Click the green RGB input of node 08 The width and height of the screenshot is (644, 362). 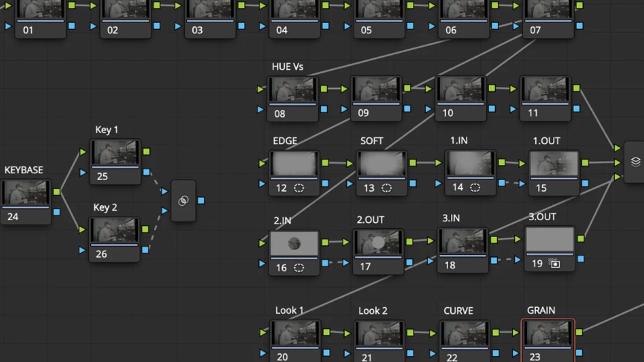point(260,89)
